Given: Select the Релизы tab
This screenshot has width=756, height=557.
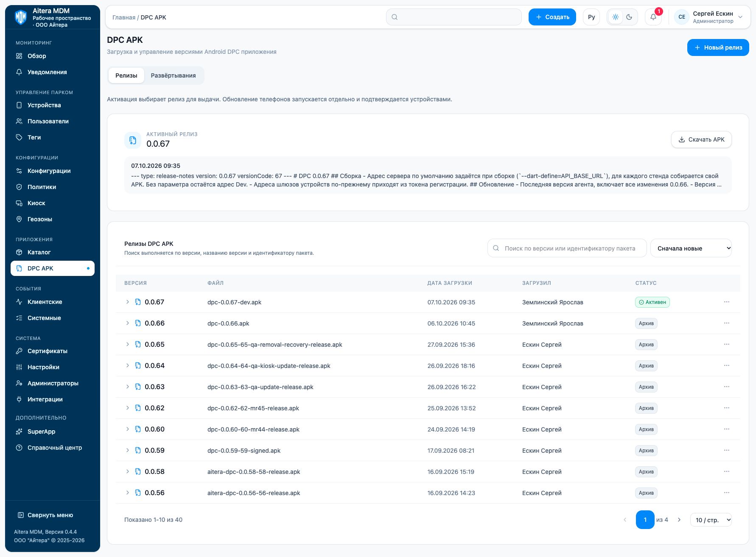Looking at the screenshot, I should pyautogui.click(x=126, y=75).
